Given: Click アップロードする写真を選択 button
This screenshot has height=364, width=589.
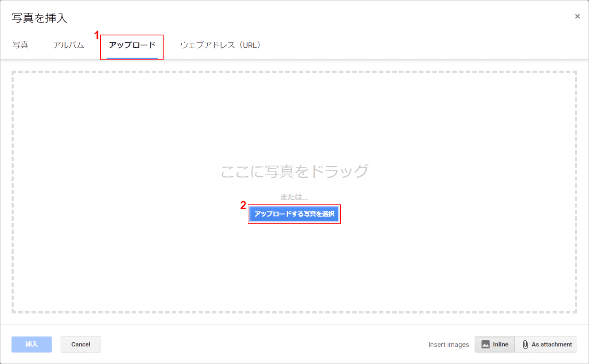Looking at the screenshot, I should pyautogui.click(x=294, y=214).
